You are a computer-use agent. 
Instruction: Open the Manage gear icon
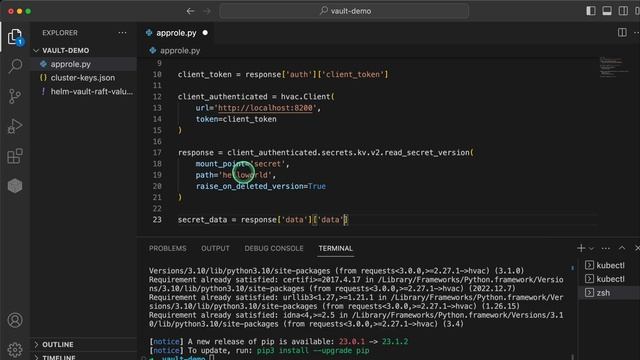point(15,349)
